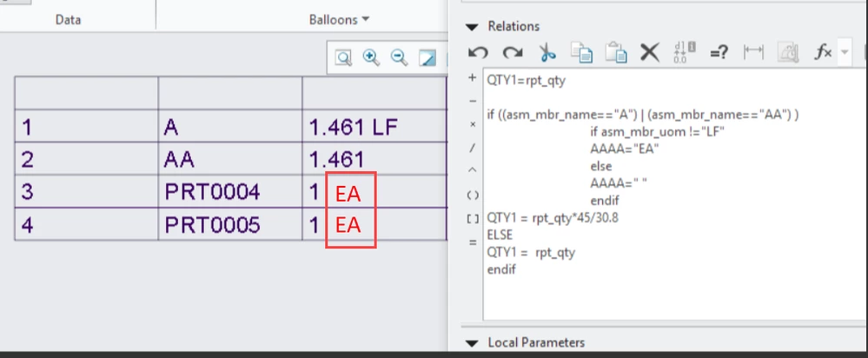
Task: Zoom out of the drawing
Action: pos(399,57)
